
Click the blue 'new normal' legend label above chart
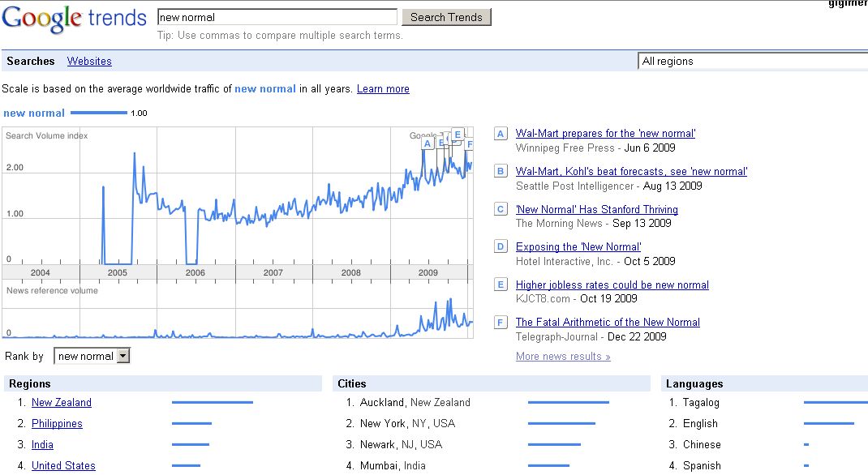[x=34, y=113]
